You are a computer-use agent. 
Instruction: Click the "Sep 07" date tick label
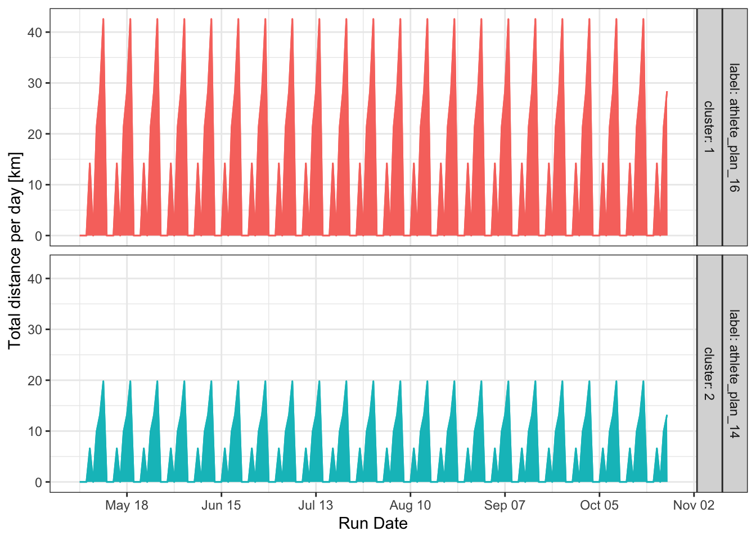coord(505,505)
